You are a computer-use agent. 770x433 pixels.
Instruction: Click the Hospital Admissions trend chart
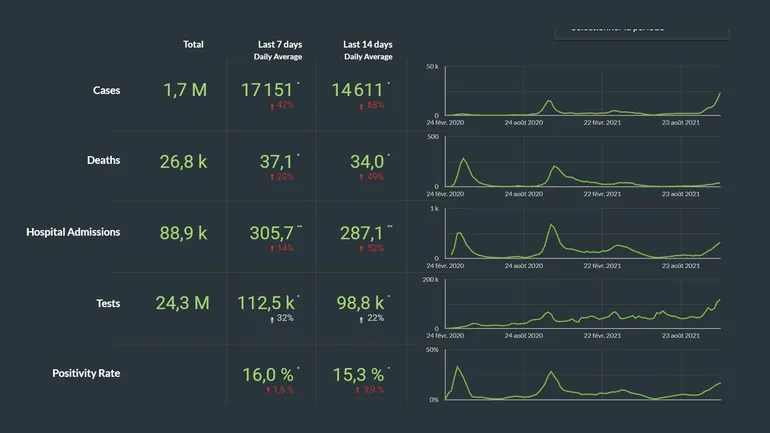[x=582, y=234]
